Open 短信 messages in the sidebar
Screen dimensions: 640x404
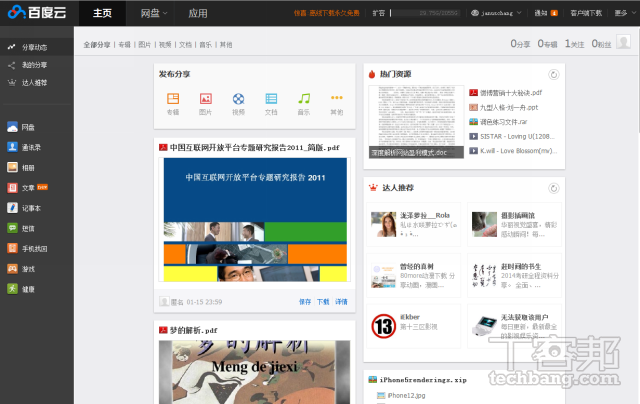21,229
